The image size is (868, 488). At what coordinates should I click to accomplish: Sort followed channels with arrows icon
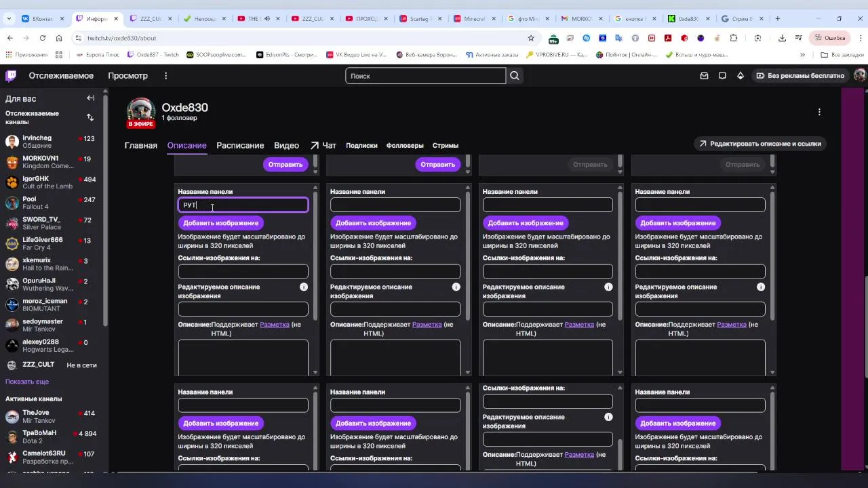coord(90,117)
